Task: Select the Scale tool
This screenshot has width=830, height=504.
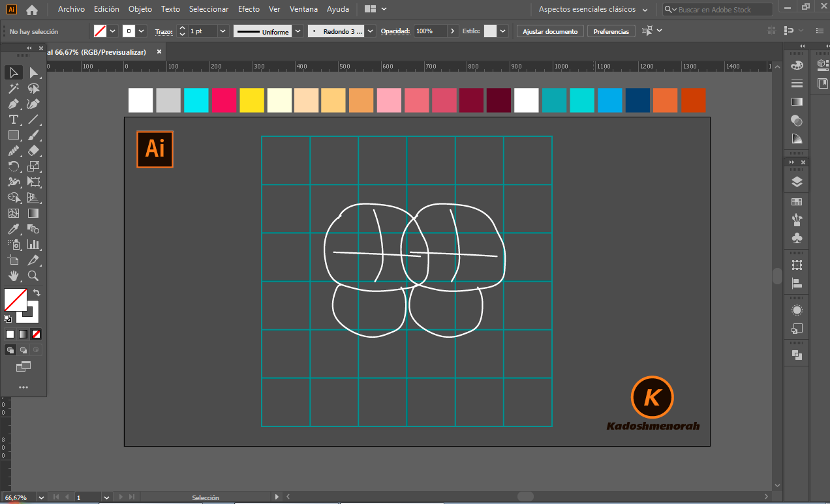Action: (x=33, y=166)
